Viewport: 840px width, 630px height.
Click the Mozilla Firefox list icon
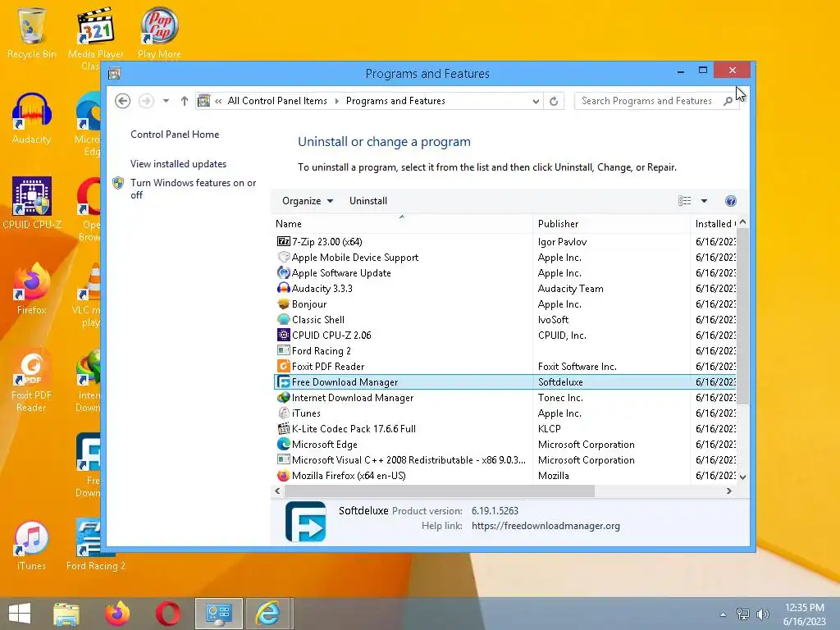(283, 475)
